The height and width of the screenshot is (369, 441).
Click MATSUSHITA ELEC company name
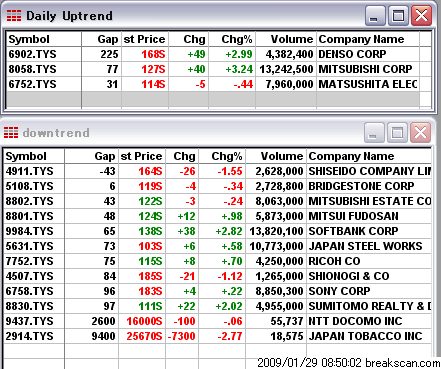tap(368, 84)
